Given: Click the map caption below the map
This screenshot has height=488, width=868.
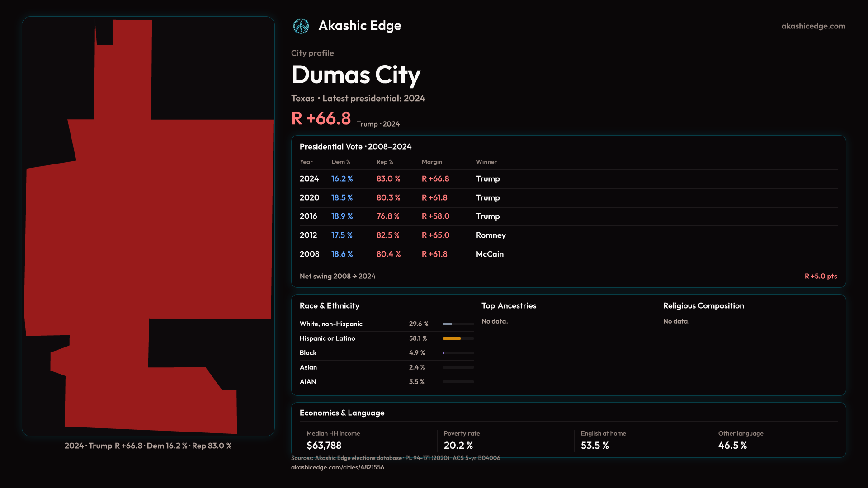Looking at the screenshot, I should tap(148, 446).
